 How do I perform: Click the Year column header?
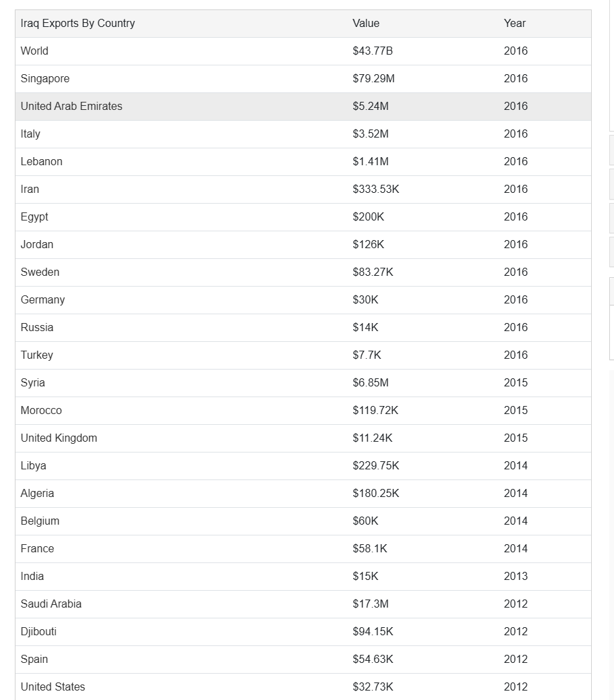pos(514,24)
